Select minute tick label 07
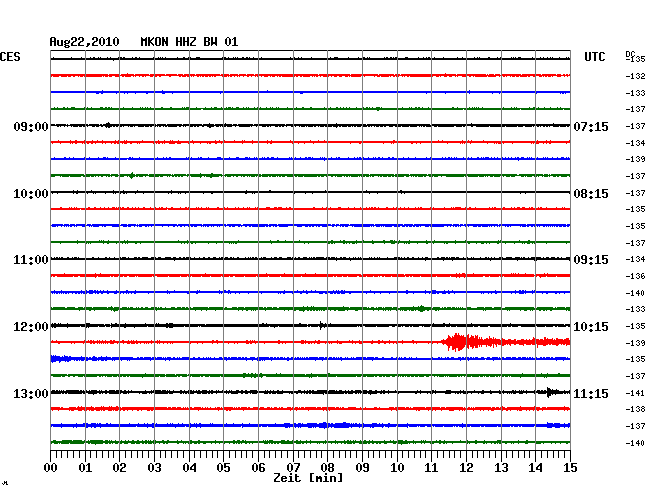Image resolution: width=650 pixels, height=494 pixels. click(293, 468)
